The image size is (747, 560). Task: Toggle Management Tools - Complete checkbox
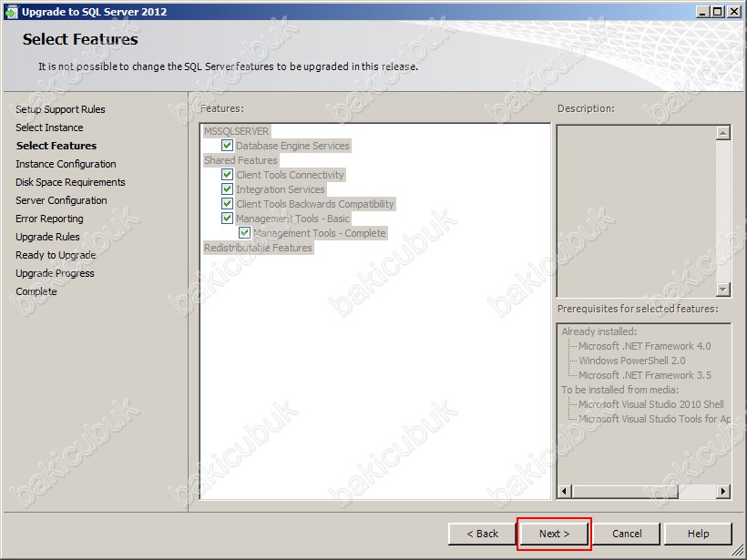(x=244, y=233)
